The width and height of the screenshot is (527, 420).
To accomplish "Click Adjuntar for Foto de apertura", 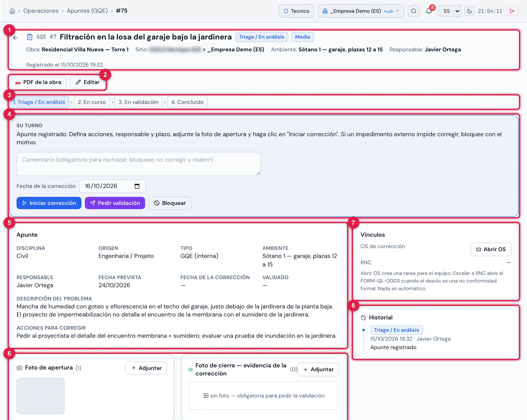I will (x=146, y=368).
